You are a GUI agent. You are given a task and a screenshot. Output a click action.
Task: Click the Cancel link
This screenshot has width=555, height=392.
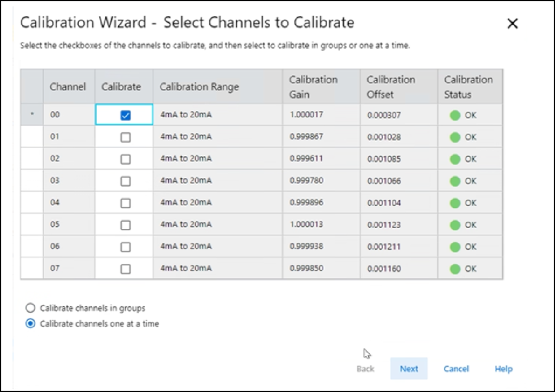456,369
